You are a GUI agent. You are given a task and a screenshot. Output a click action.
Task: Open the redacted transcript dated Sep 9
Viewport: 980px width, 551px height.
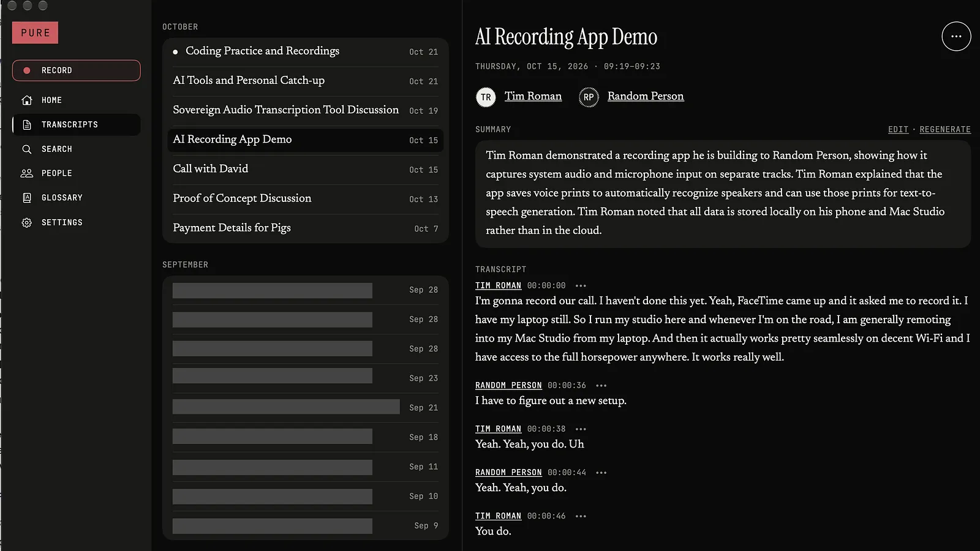pos(306,526)
